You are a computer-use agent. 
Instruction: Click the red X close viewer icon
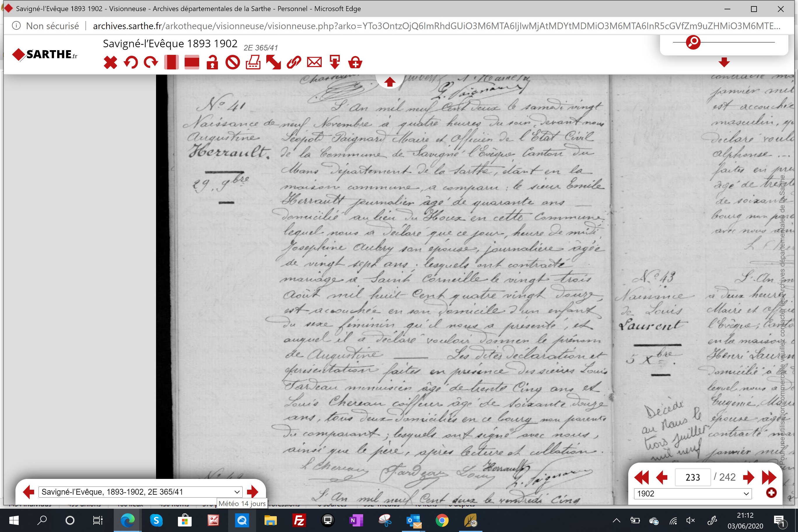(110, 62)
